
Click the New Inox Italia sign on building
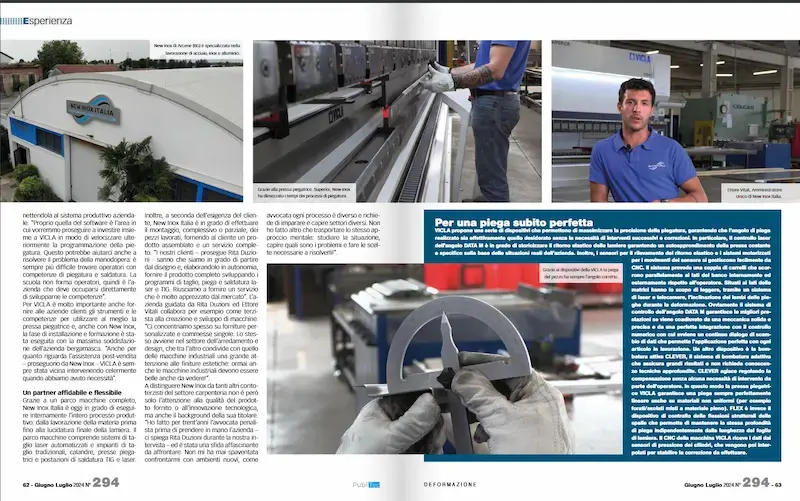click(93, 110)
